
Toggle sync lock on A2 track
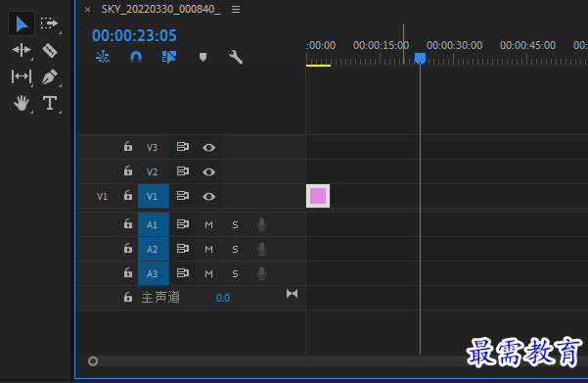(183, 249)
